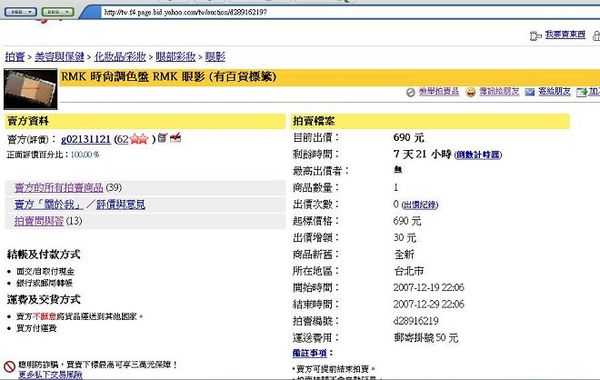The height and width of the screenshot is (380, 600).
Task: Open 評價與意見 feedback link
Action: click(x=121, y=204)
